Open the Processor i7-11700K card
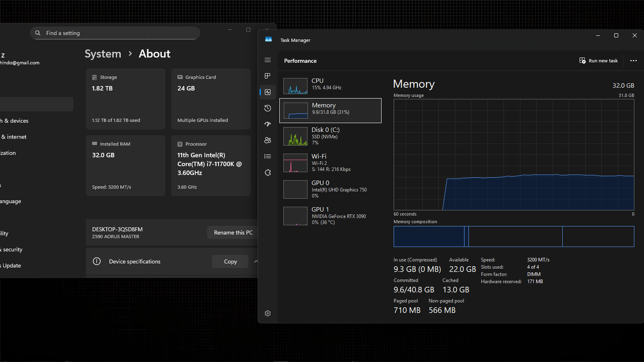Viewport: 644px width, 362px height. [x=211, y=166]
